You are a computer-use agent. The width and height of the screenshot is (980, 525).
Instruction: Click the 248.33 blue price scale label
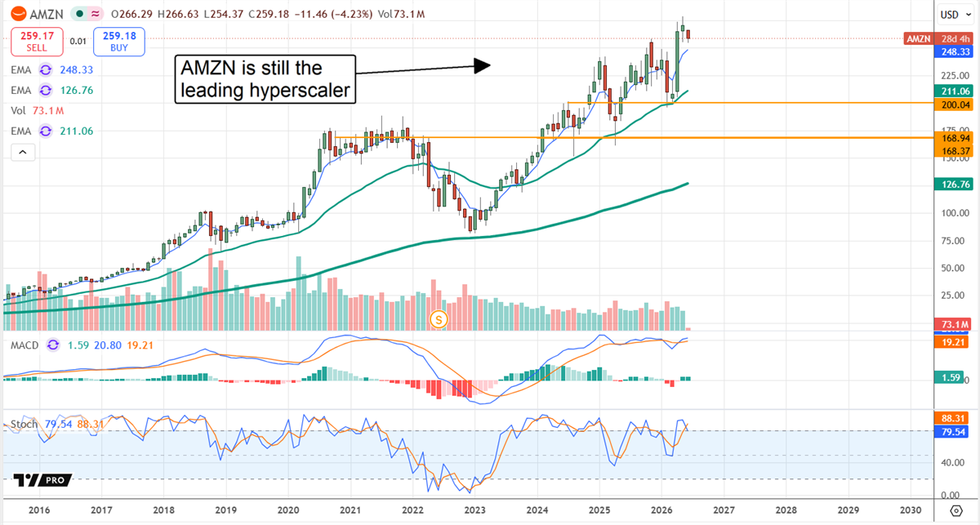pyautogui.click(x=955, y=51)
